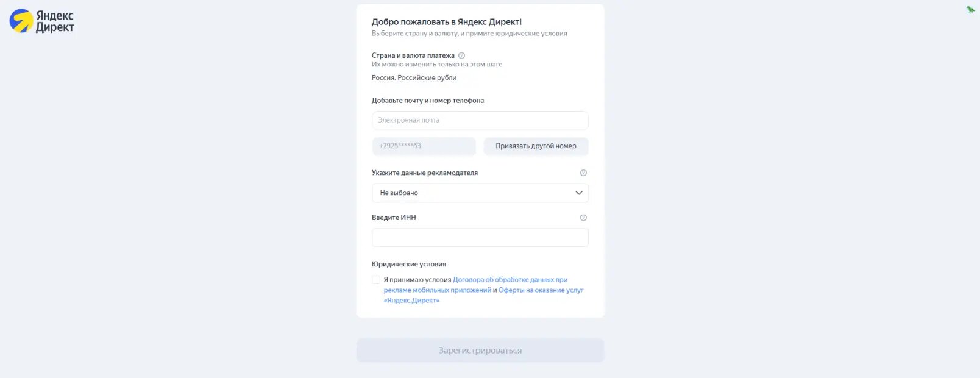Open help tooltip for country and currency
This screenshot has width=980, height=378.
(461, 55)
